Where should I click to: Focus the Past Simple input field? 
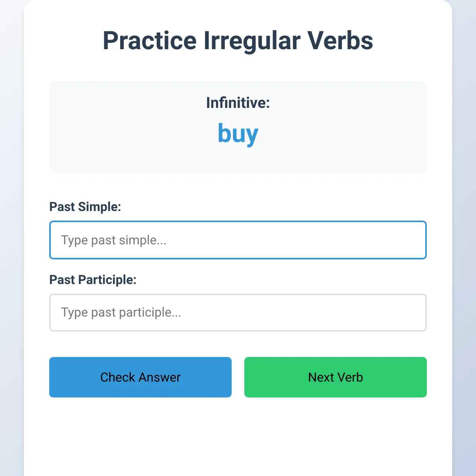click(x=238, y=240)
